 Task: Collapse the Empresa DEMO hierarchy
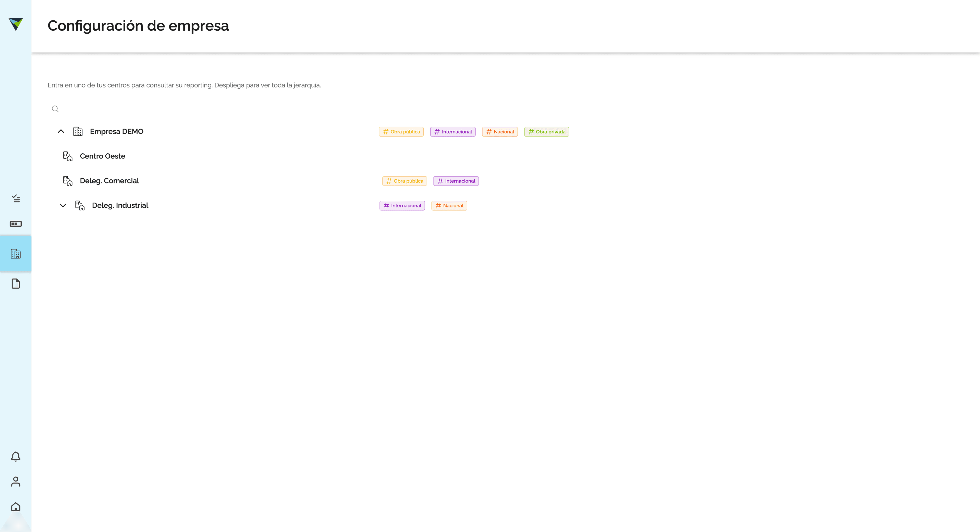coord(61,132)
